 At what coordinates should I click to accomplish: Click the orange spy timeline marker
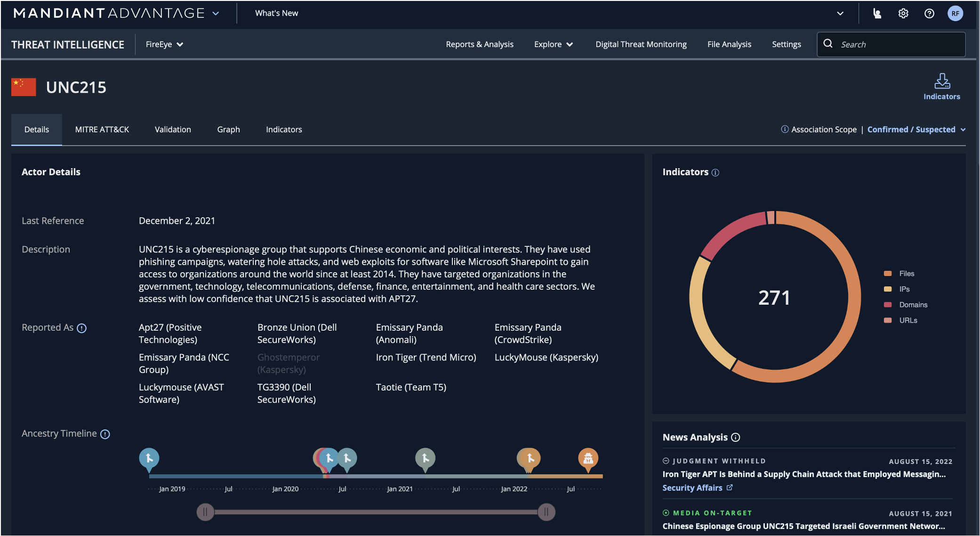pos(588,459)
